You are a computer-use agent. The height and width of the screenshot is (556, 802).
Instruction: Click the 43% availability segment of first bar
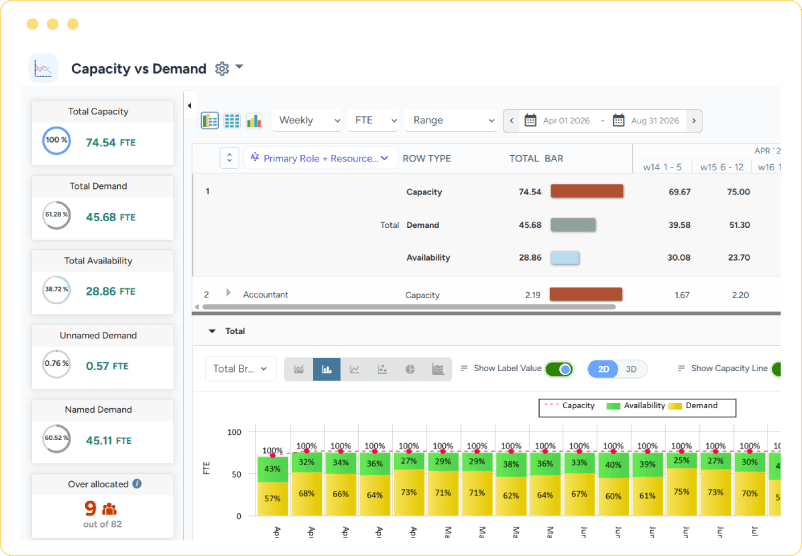[x=272, y=469]
